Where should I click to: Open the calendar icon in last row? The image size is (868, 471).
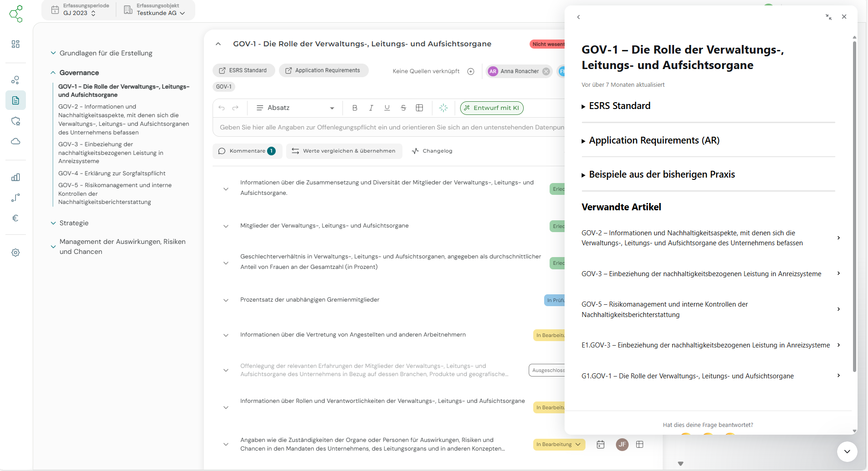pyautogui.click(x=600, y=445)
